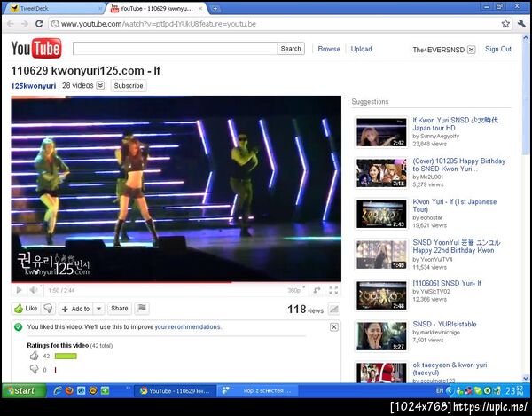This screenshot has height=416, width=532.
Task: Close the 'You liked this video' notice
Action: coord(334,326)
